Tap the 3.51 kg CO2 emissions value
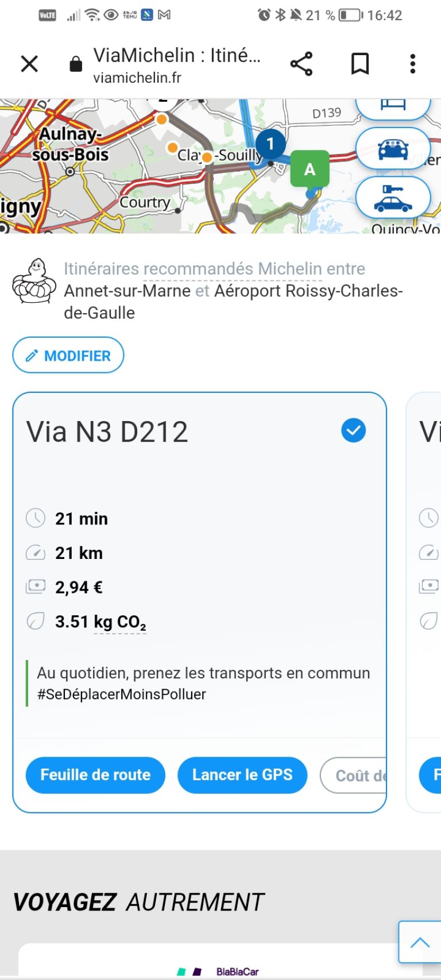The image size is (441, 980). tap(100, 622)
